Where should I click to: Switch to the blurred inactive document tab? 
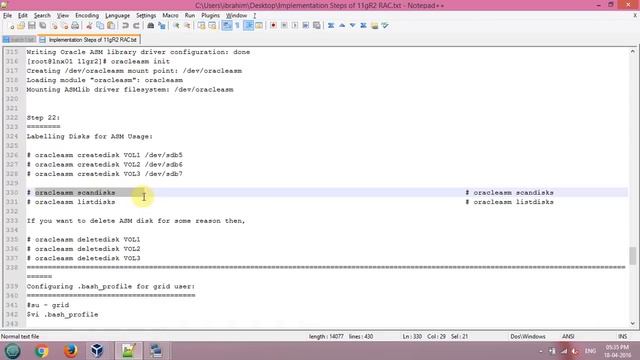click(19, 40)
